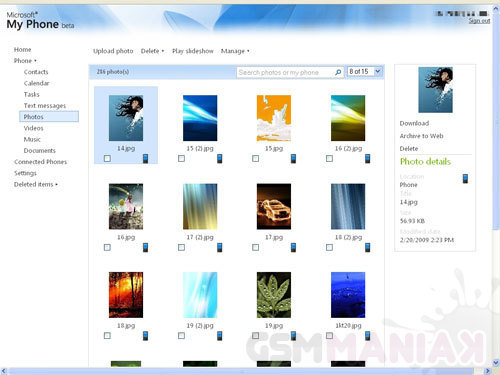The height and width of the screenshot is (375, 500).
Task: Click the search magnifier icon
Action: [x=338, y=72]
